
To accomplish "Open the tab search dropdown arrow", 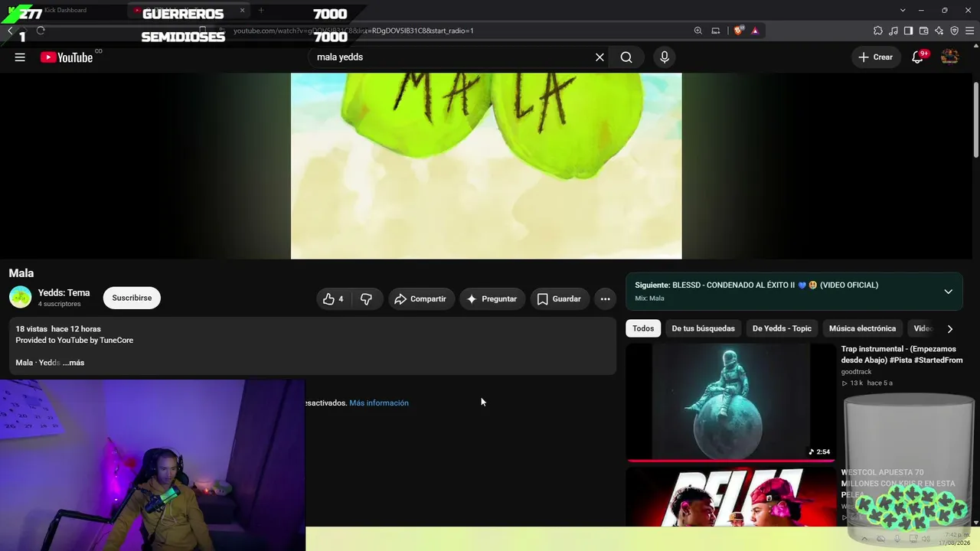I will 903,11.
